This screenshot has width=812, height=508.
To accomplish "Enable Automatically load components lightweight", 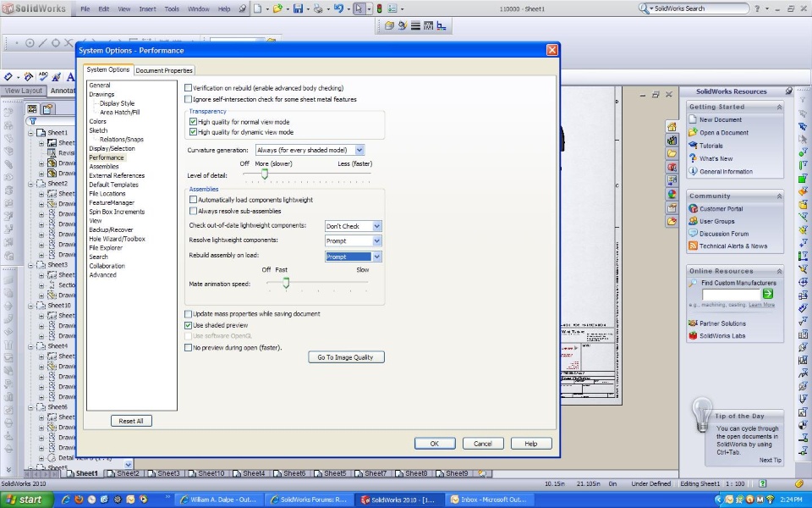I will (x=193, y=200).
